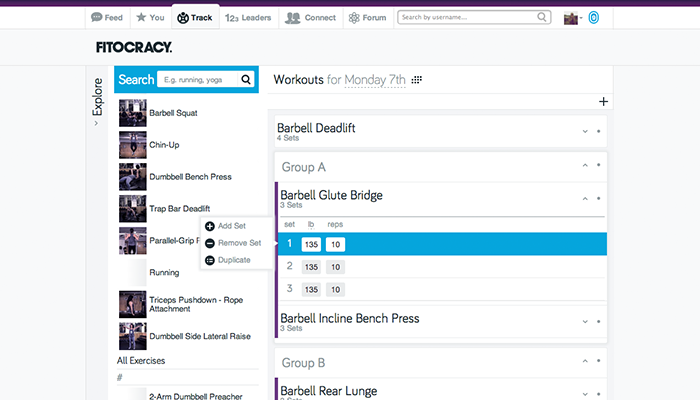Viewport: 700px width, 400px height.
Task: Click Dumbbell Side Lateral Raise thumbnail
Action: [133, 336]
